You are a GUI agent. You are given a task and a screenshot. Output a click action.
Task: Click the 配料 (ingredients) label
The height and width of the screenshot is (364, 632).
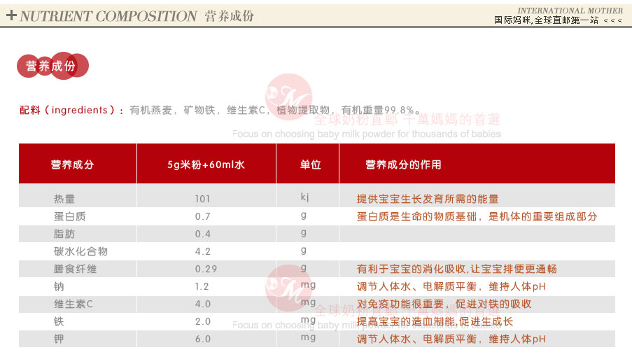(x=72, y=111)
